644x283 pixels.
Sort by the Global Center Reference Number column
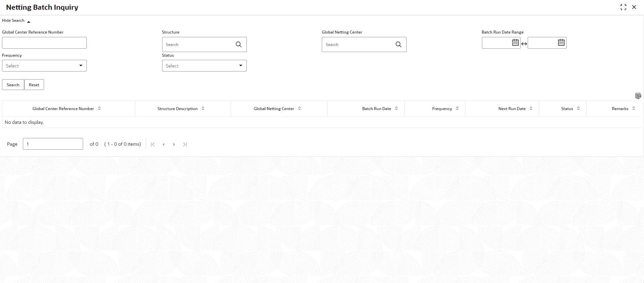tap(99, 108)
